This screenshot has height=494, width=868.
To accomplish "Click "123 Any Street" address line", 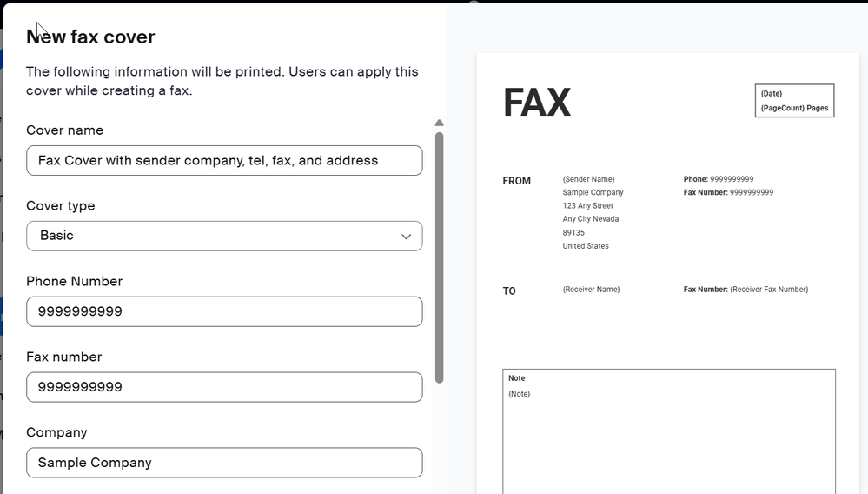I will click(x=587, y=206).
